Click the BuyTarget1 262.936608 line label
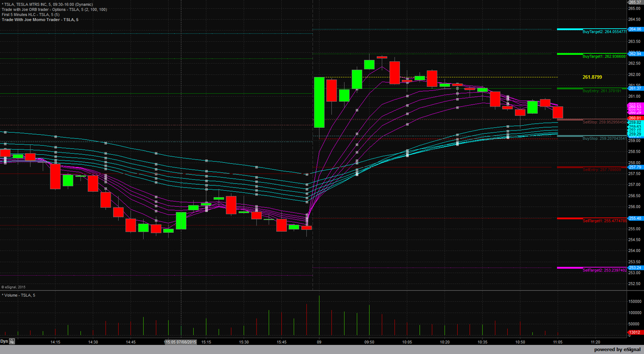644x354 pixels. 605,56
